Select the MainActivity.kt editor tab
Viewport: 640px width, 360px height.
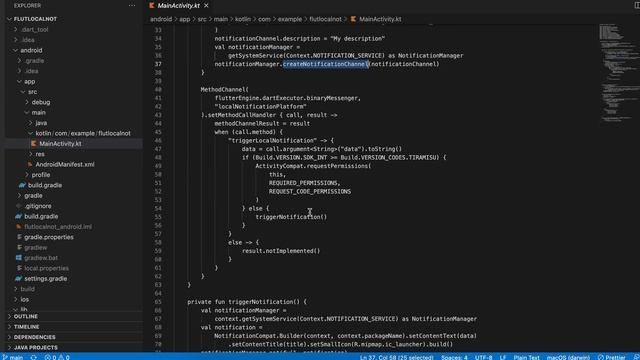coord(178,5)
